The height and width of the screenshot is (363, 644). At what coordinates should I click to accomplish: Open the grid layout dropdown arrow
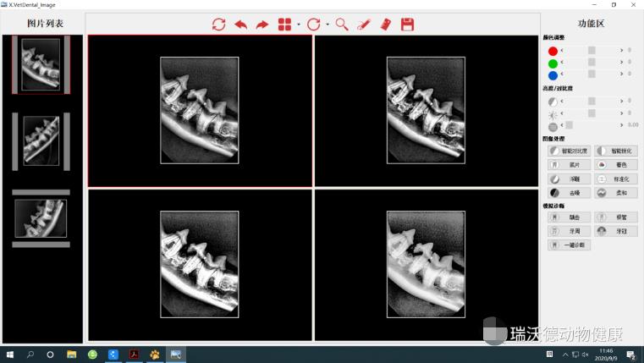coord(299,25)
